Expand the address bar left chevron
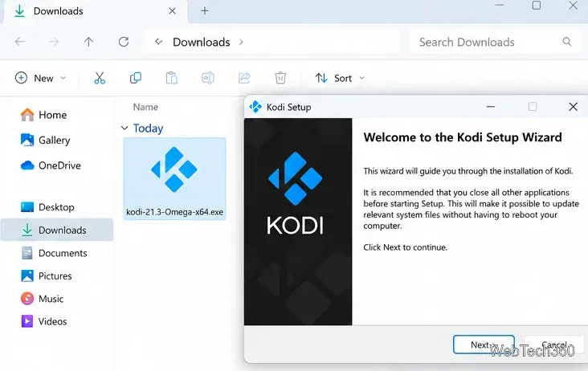588x371 pixels. (x=158, y=42)
